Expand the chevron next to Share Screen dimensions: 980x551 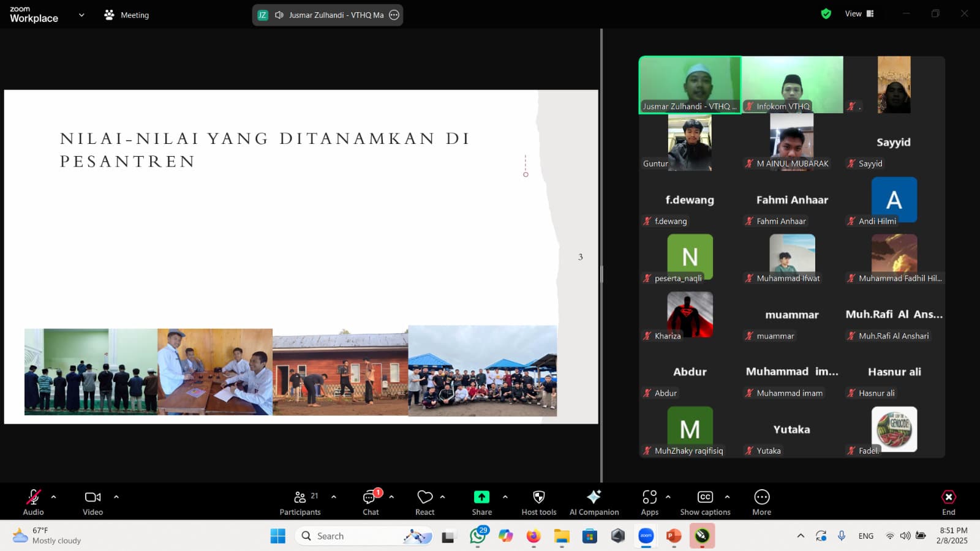(505, 497)
